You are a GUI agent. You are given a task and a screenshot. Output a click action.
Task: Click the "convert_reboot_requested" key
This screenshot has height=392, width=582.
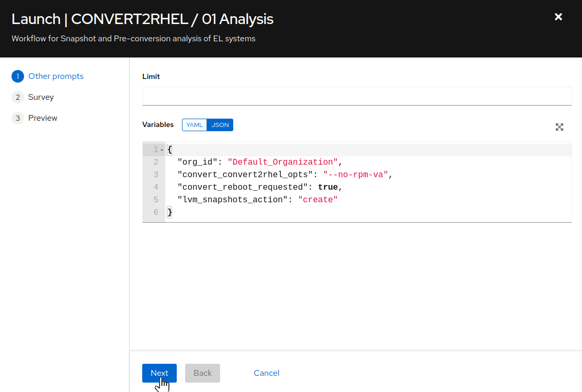[x=243, y=187]
